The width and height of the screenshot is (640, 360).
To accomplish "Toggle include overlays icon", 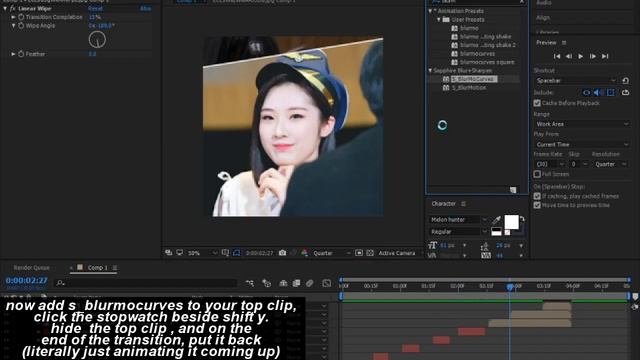I will (x=611, y=93).
